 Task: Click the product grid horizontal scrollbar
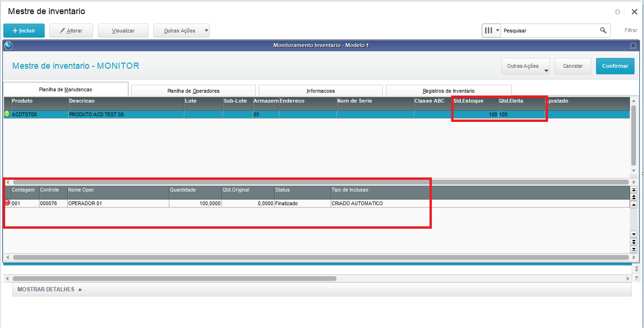pos(321,182)
